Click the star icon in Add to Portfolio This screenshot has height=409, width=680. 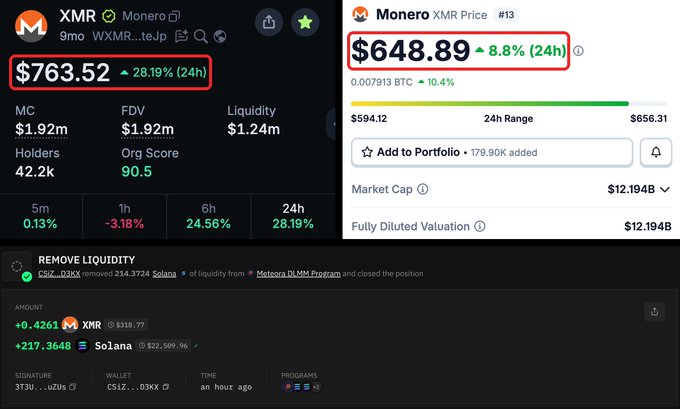(x=367, y=152)
